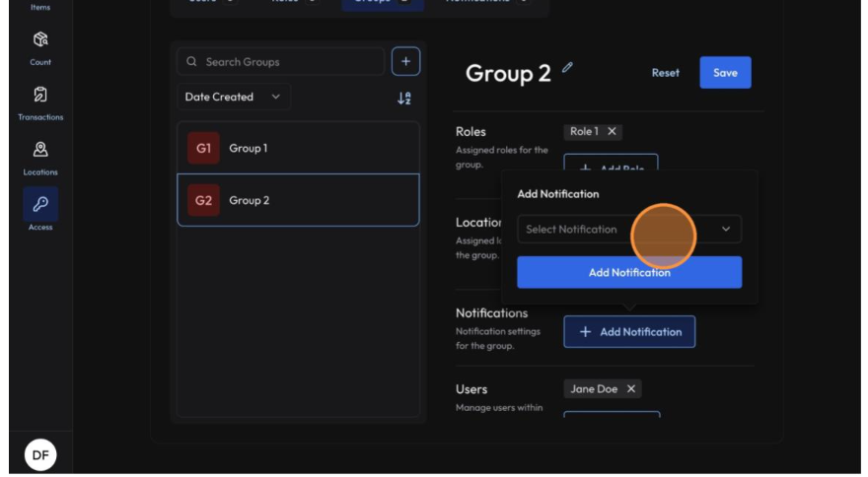868x477 pixels.
Task: Click the plus button to add group
Action: (x=405, y=61)
